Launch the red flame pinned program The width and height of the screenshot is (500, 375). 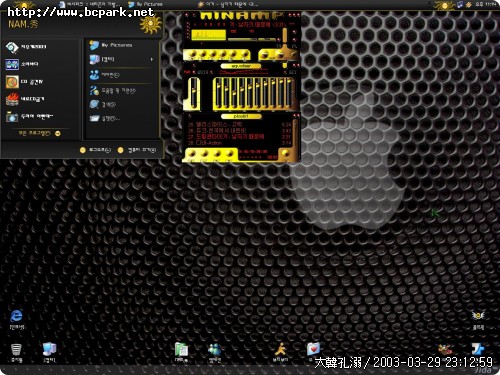tap(27, 99)
